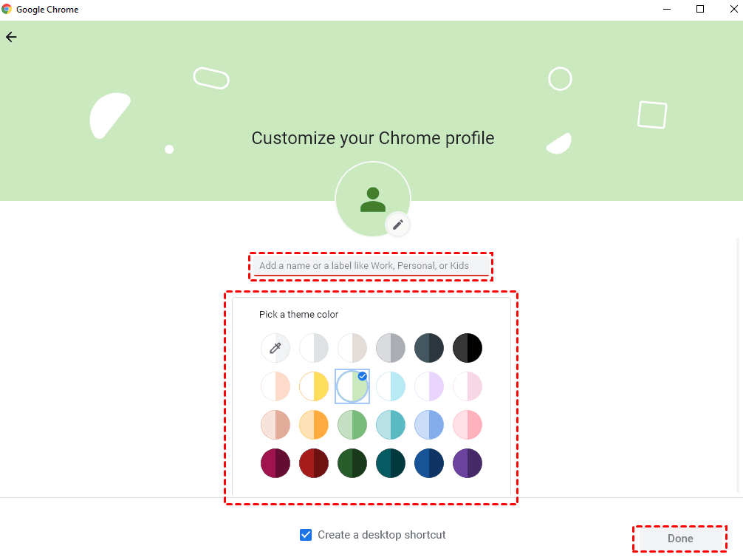Select the light yellow theme color
This screenshot has width=743, height=560.
314,386
